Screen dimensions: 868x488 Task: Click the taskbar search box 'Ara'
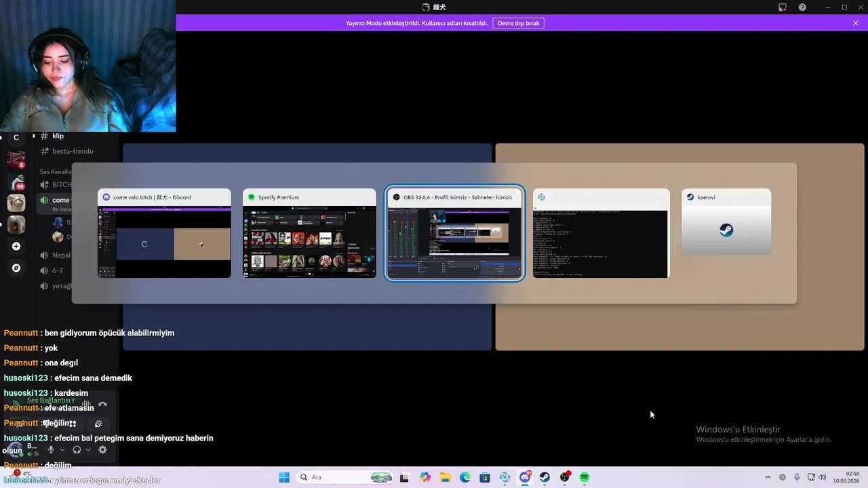coord(346,477)
